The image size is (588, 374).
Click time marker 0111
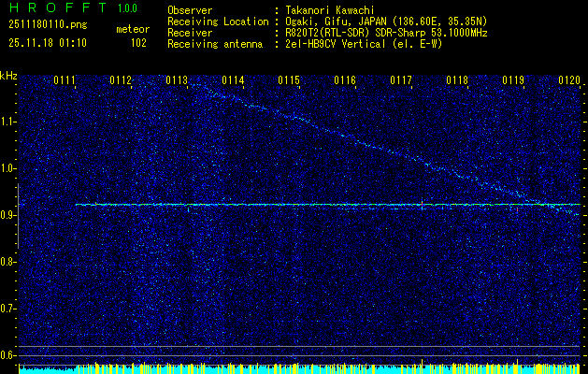click(65, 79)
